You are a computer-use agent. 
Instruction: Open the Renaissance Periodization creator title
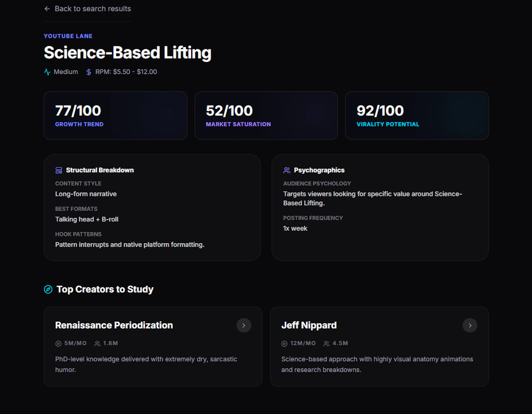[114, 325]
